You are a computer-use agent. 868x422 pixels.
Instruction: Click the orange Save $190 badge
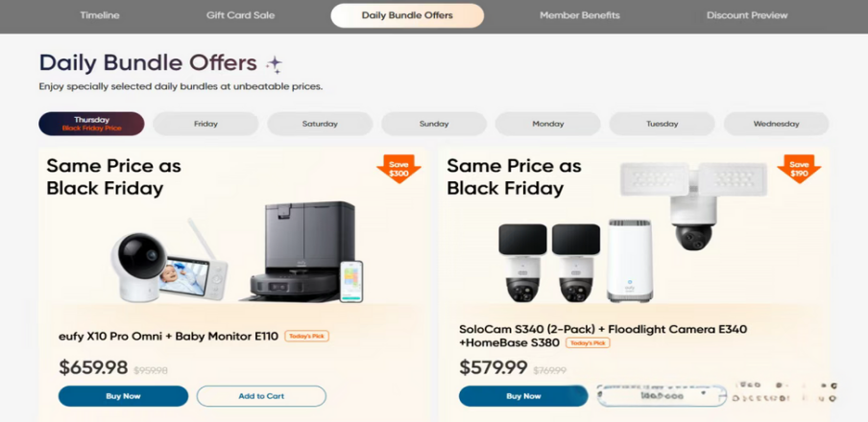click(x=799, y=169)
